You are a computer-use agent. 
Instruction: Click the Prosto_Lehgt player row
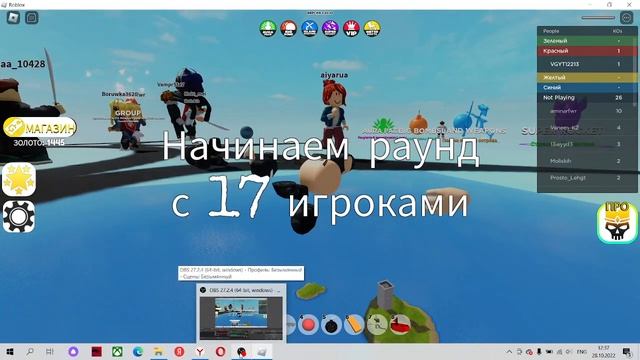point(587,178)
